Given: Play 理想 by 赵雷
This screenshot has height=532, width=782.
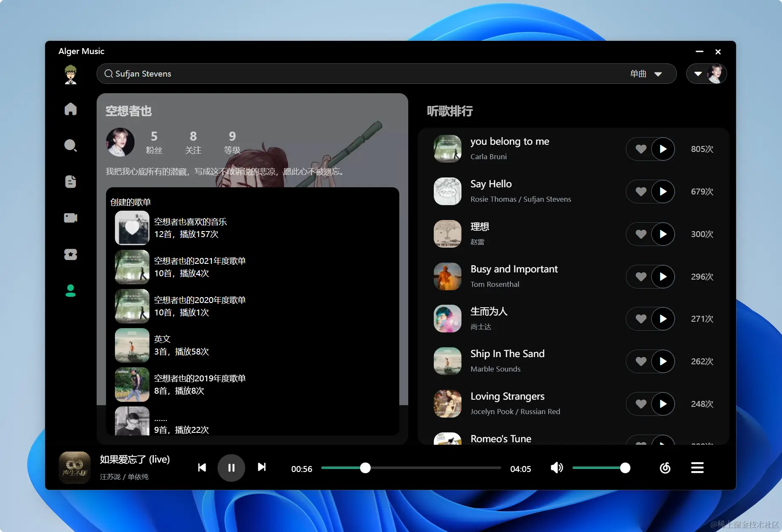Looking at the screenshot, I should [663, 234].
